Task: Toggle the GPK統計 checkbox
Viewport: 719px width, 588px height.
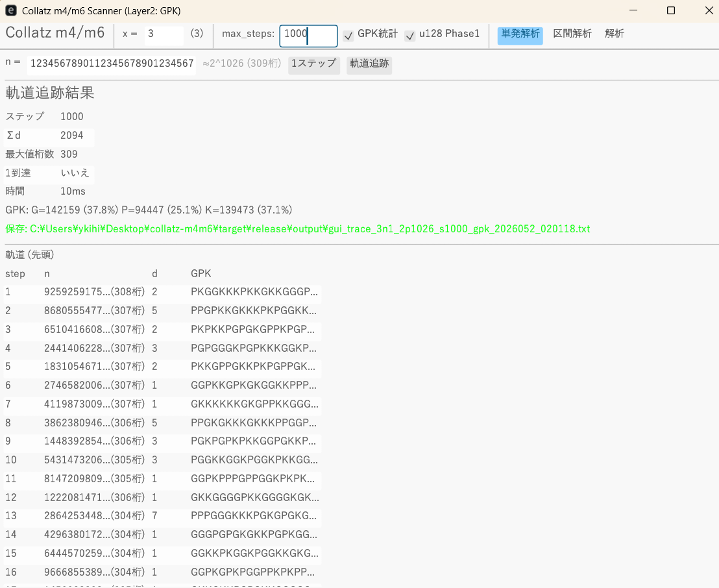Action: [x=348, y=36]
